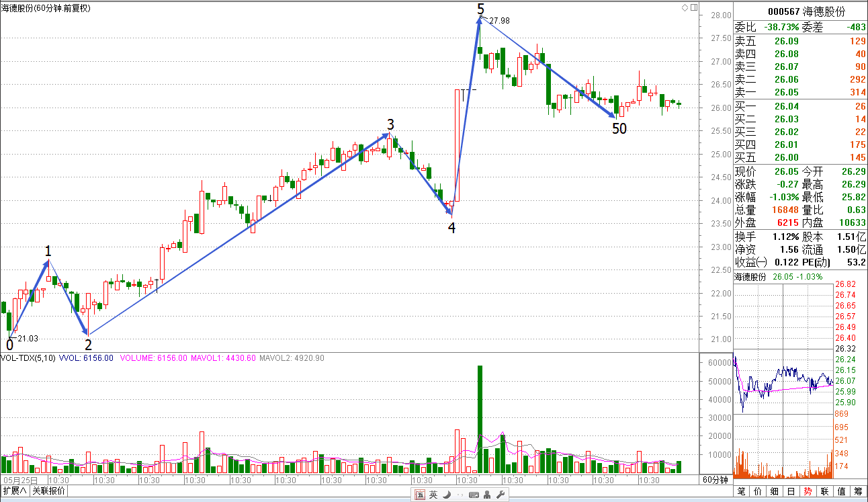Click the 买五 26.00 order row
868x502 pixels.
[x=800, y=157]
